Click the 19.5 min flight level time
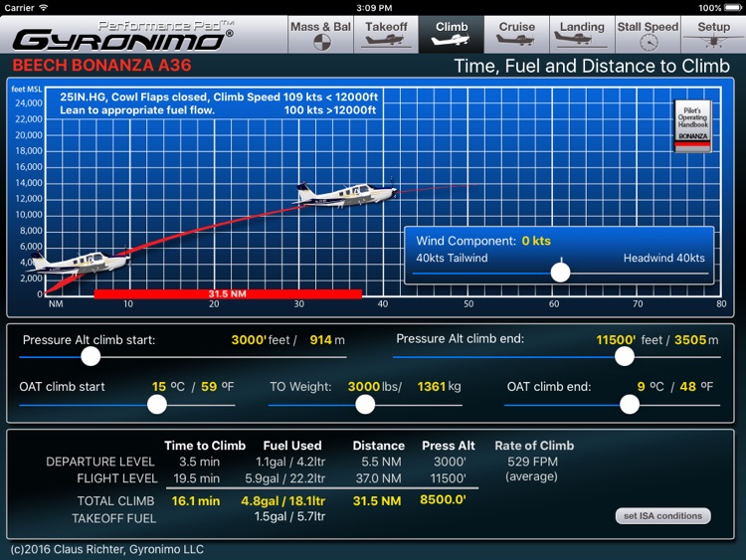This screenshot has height=560, width=746. [197, 478]
